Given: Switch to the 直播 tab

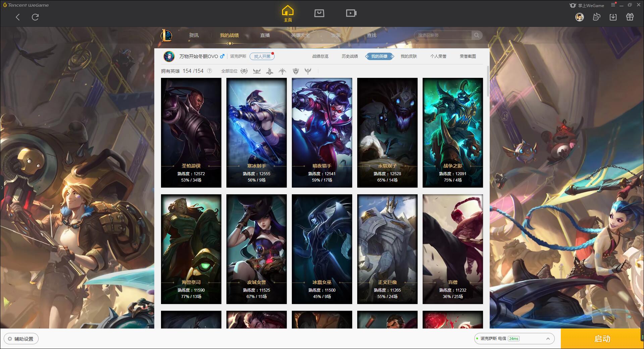Looking at the screenshot, I should [265, 35].
